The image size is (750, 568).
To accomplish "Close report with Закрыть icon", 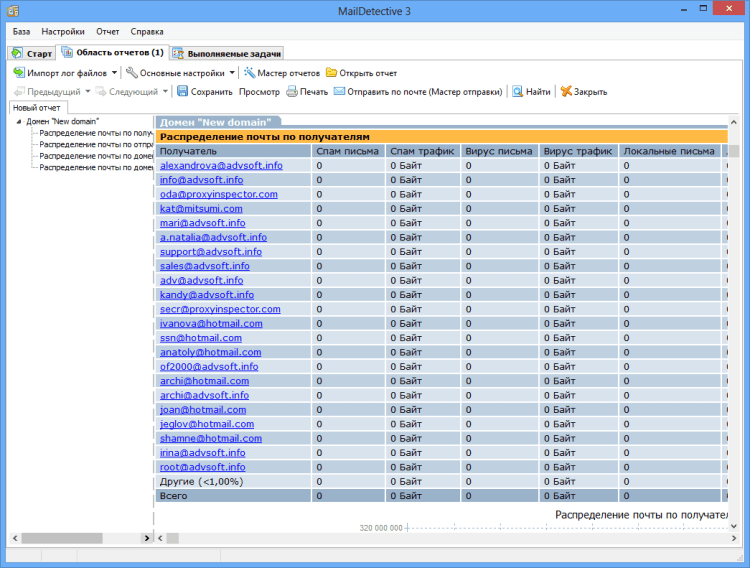I will 566,92.
